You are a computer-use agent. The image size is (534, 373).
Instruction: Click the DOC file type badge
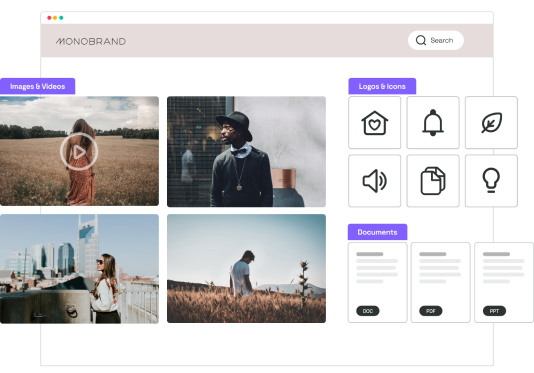368,311
